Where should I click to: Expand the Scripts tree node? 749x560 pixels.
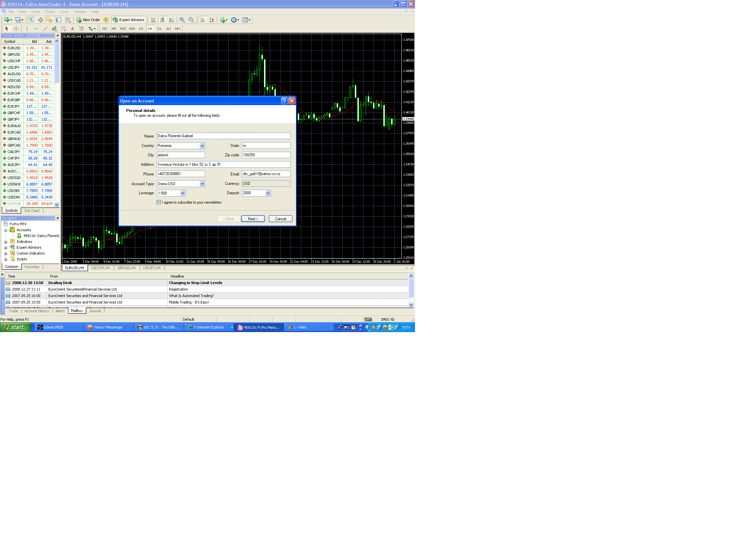coord(6,260)
